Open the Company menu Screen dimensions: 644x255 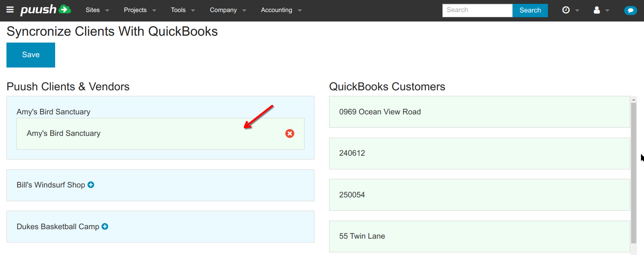(x=228, y=10)
